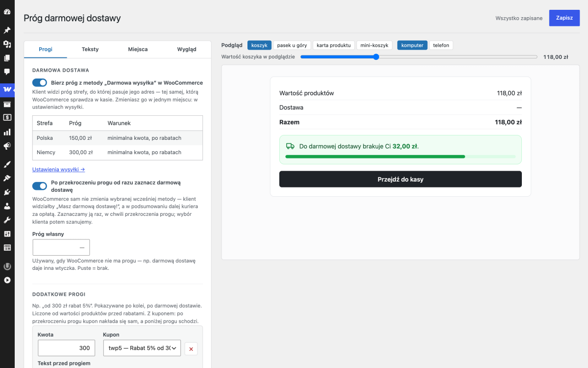Click the green delivery truck icon
Viewport: 588px width, 368px height.
[290, 146]
